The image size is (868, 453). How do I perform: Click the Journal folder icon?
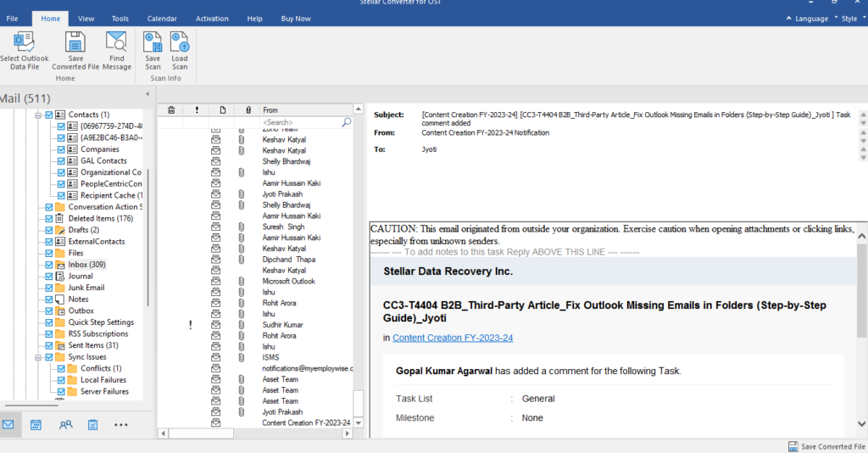[60, 276]
